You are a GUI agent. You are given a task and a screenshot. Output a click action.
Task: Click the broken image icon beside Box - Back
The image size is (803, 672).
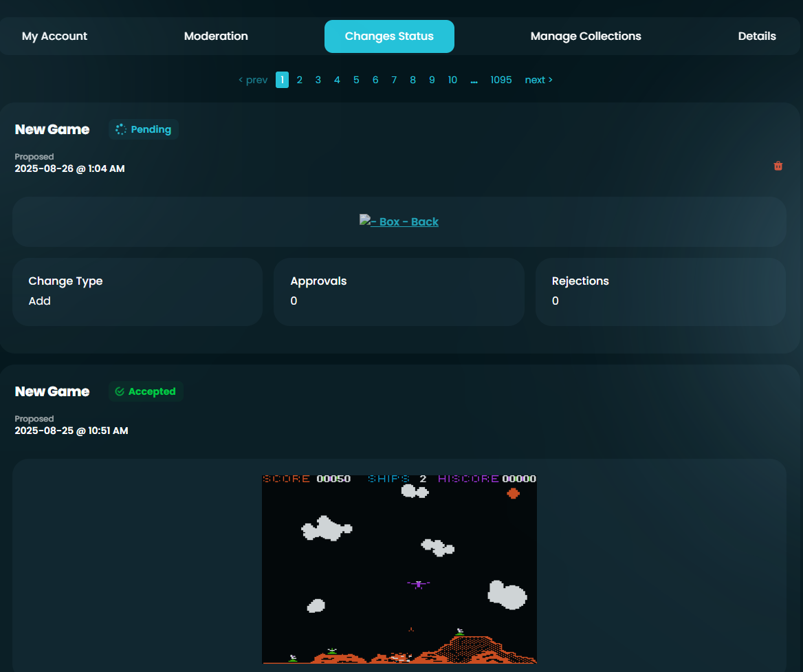(x=364, y=220)
